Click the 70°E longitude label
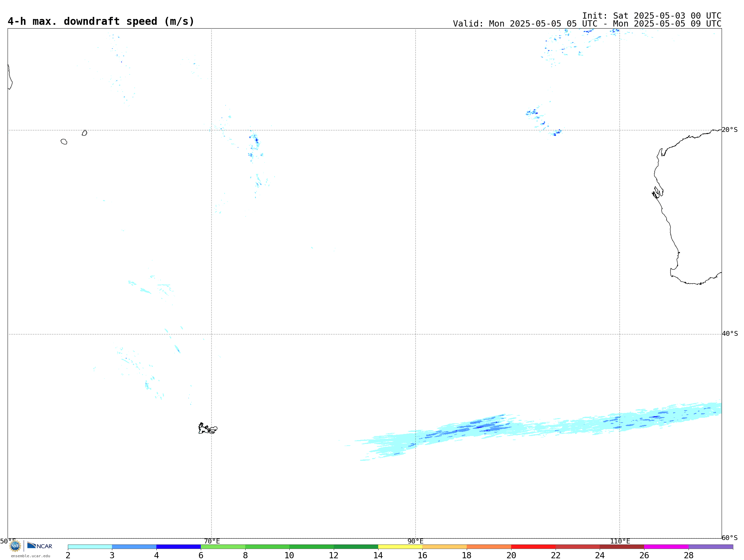The height and width of the screenshot is (560, 744). [212, 541]
